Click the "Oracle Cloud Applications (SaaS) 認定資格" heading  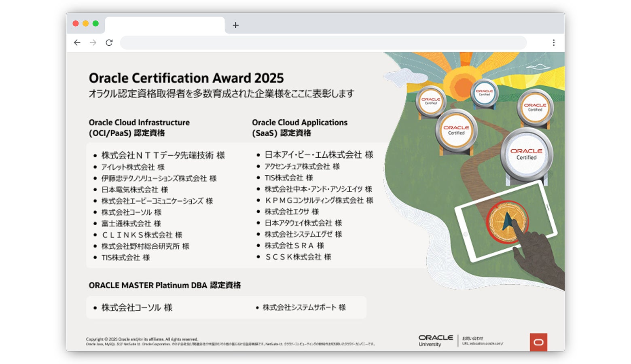(x=300, y=127)
